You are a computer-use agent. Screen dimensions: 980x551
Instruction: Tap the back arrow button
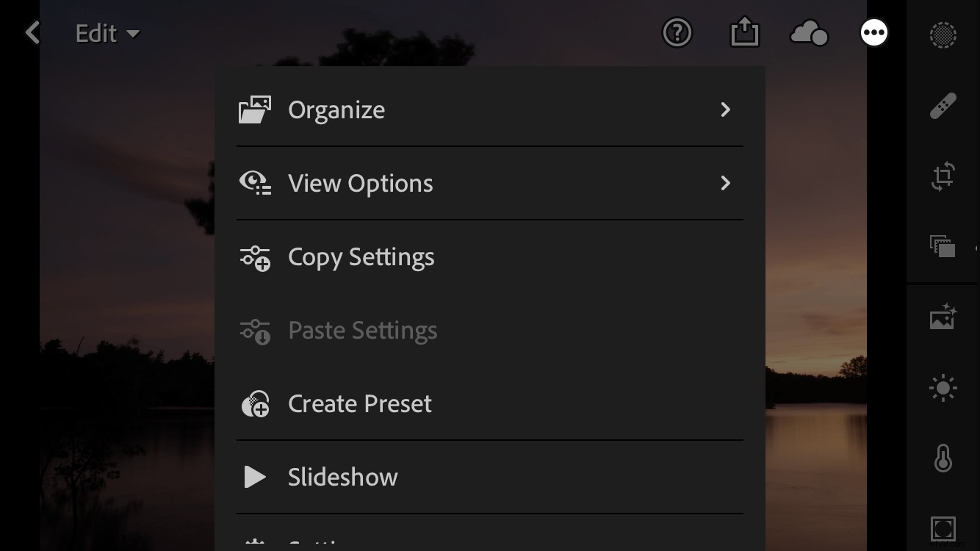pyautogui.click(x=32, y=32)
